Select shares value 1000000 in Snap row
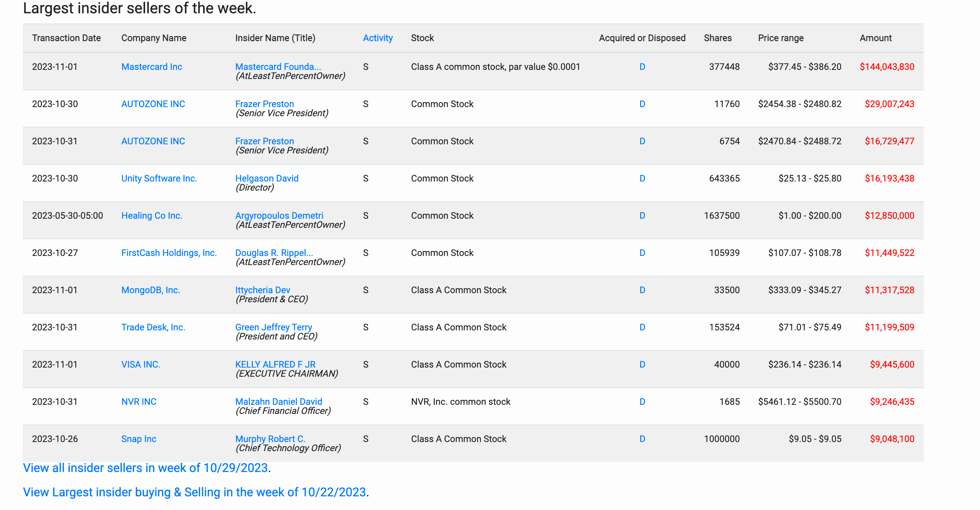Screen dimensions: 980x510 (722, 440)
